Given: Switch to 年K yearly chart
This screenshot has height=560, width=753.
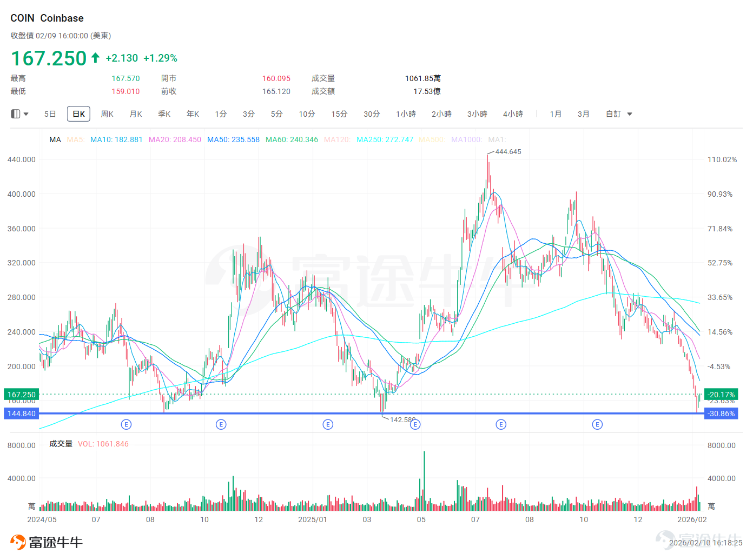Looking at the screenshot, I should [193, 114].
